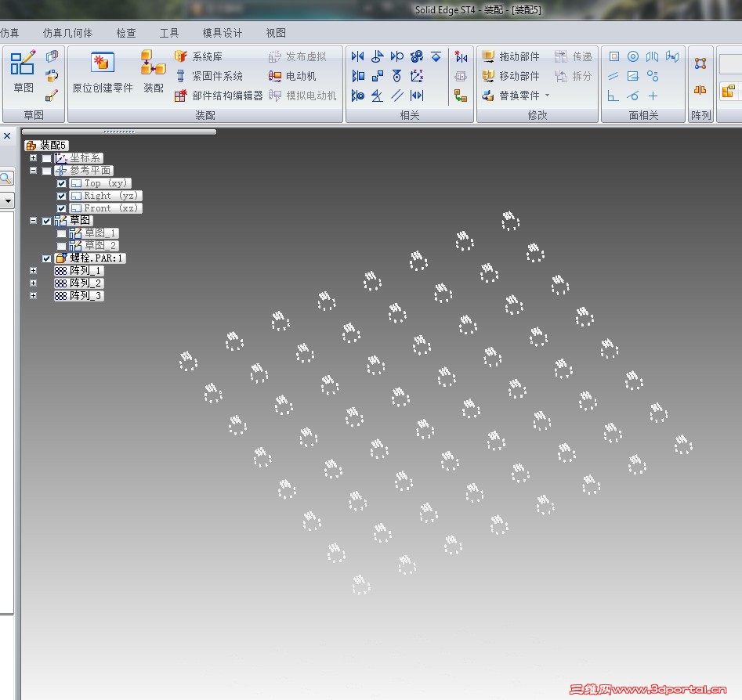Click the 移动部件 button
742x700 pixels.
point(511,76)
